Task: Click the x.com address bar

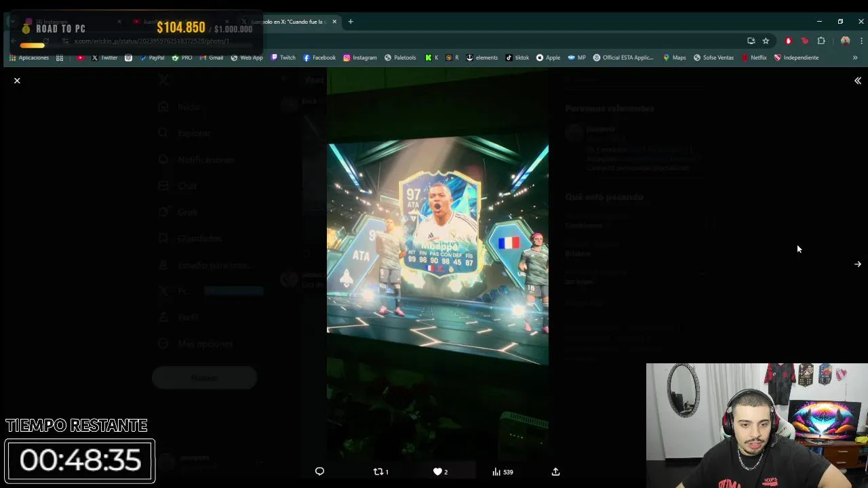Action: (407, 41)
